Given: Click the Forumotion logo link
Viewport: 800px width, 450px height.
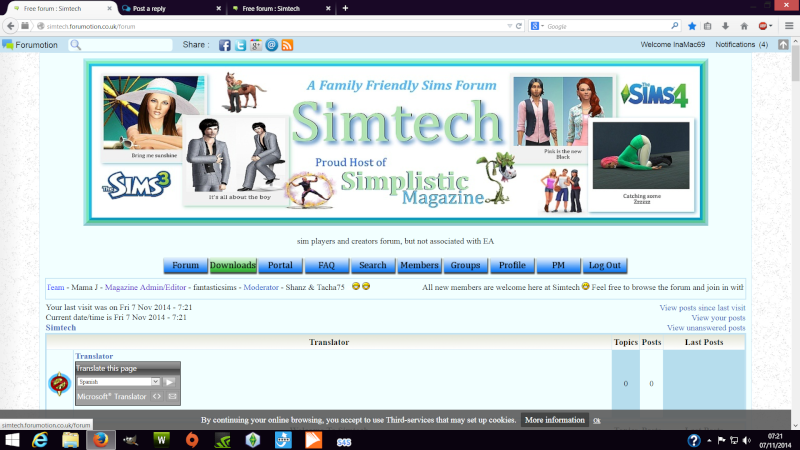Looking at the screenshot, I should point(30,45).
